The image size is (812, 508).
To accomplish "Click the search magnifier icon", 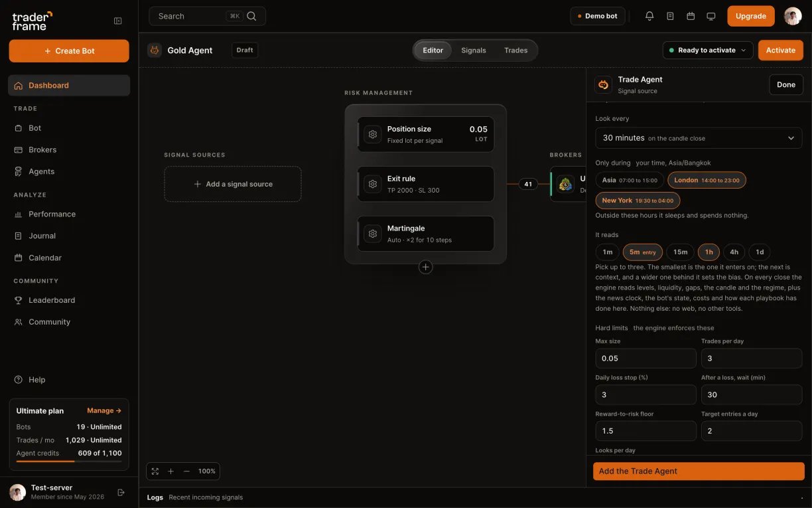I will coord(251,16).
